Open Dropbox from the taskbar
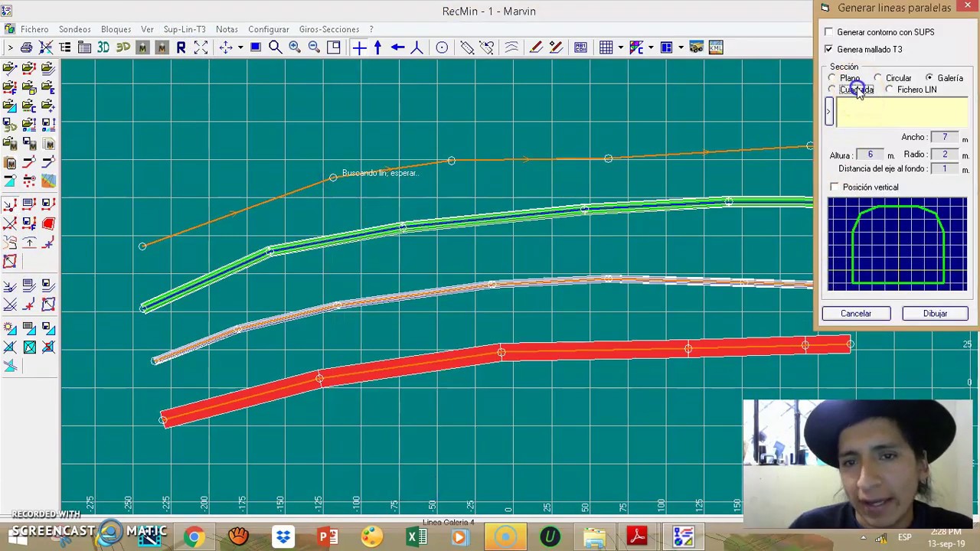This screenshot has height=551, width=980. (283, 536)
